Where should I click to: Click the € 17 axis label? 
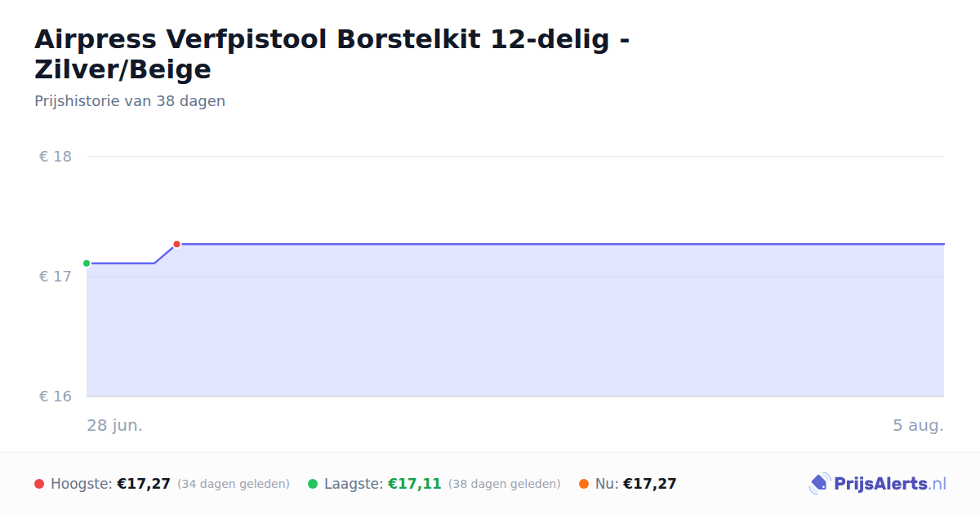pyautogui.click(x=56, y=277)
